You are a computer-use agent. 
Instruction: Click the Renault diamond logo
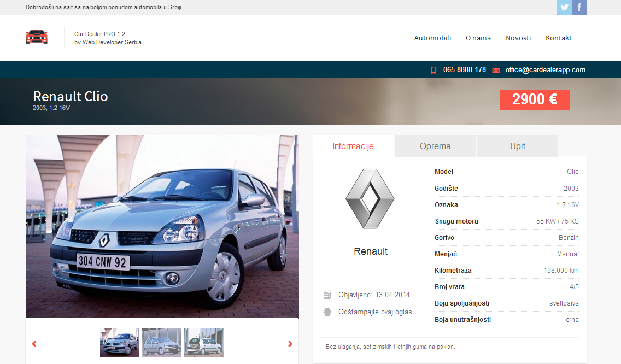[x=370, y=198]
